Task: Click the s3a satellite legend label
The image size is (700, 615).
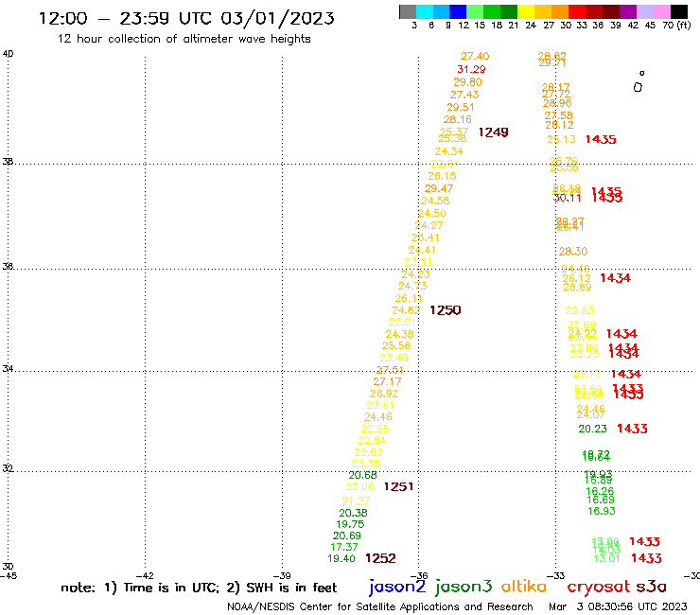Action: pyautogui.click(x=652, y=587)
